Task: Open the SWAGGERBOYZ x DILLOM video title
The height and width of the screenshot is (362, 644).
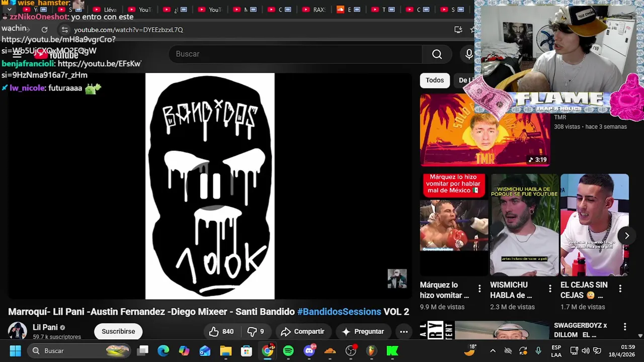Action: click(581, 330)
